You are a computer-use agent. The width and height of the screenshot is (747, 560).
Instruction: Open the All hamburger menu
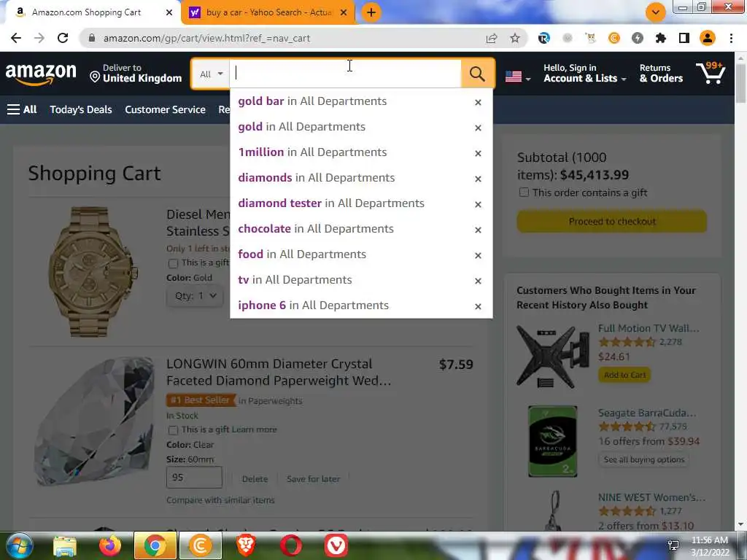click(x=22, y=109)
